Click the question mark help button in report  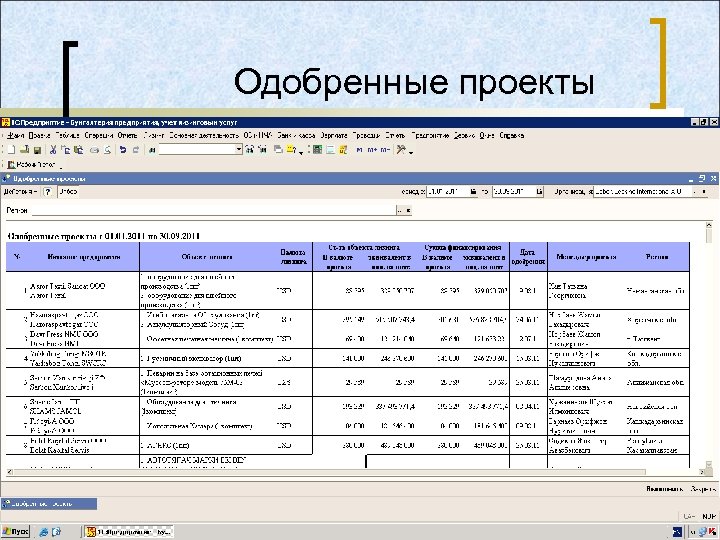48,192
